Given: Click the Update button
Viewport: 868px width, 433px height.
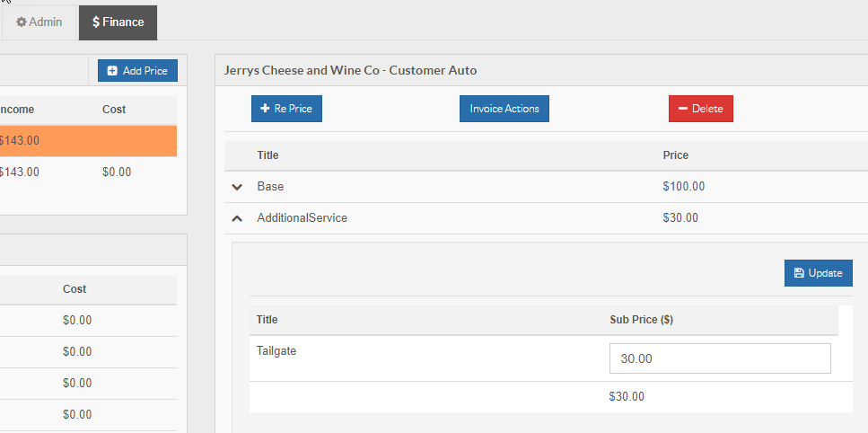Looking at the screenshot, I should pyautogui.click(x=818, y=273).
